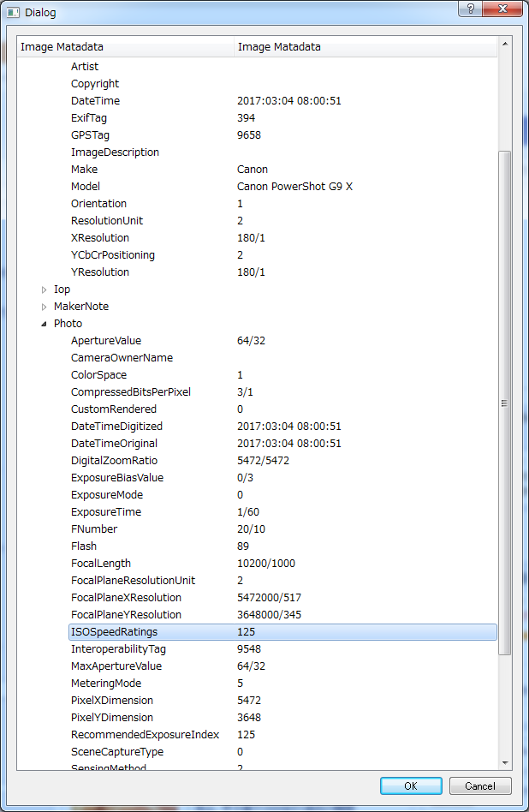Click the Dialog title bar icon
The image size is (529, 812).
[x=13, y=12]
